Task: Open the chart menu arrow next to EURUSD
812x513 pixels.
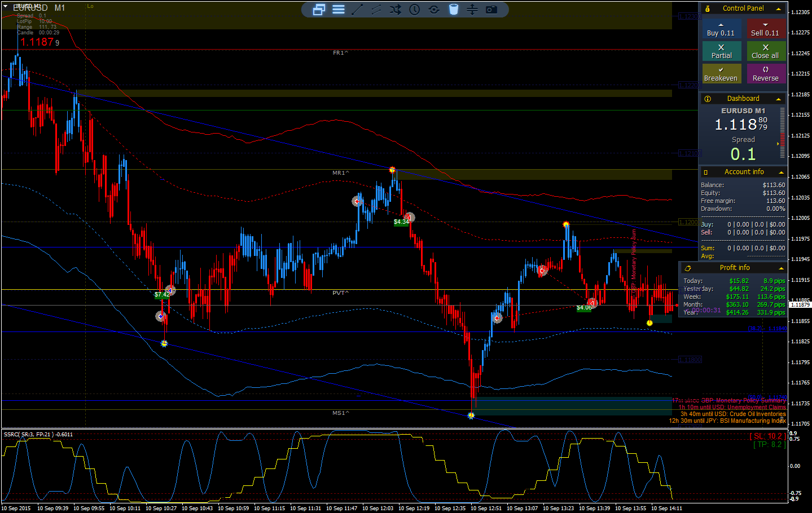Action: pyautogui.click(x=6, y=7)
